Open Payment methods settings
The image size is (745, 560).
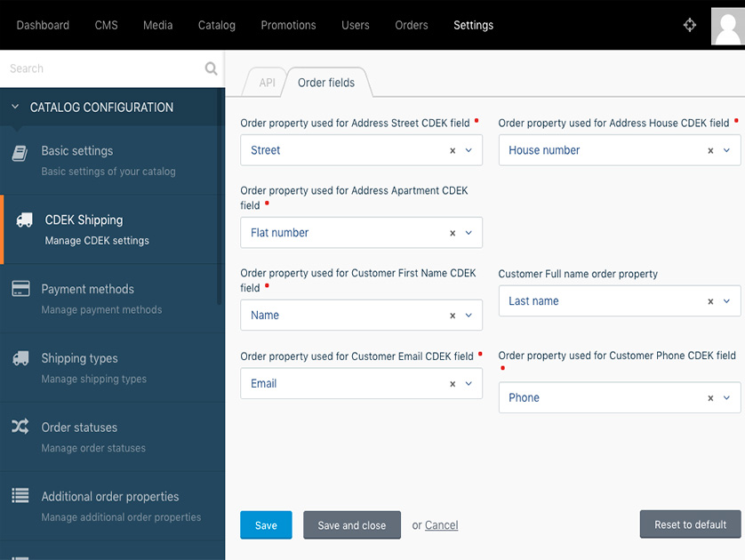112,299
